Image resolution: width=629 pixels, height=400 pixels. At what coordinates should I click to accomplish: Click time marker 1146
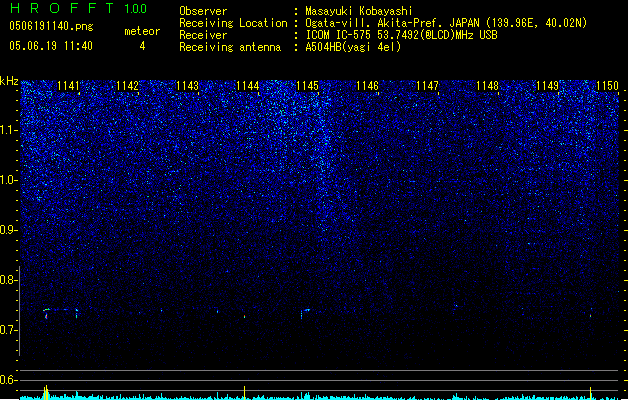click(367, 86)
